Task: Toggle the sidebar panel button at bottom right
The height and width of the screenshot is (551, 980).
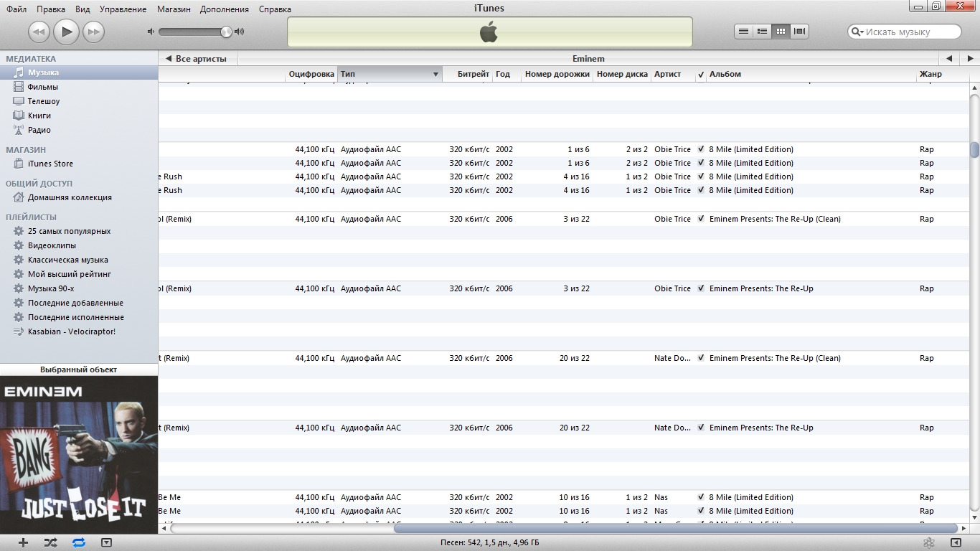Action: [956, 543]
